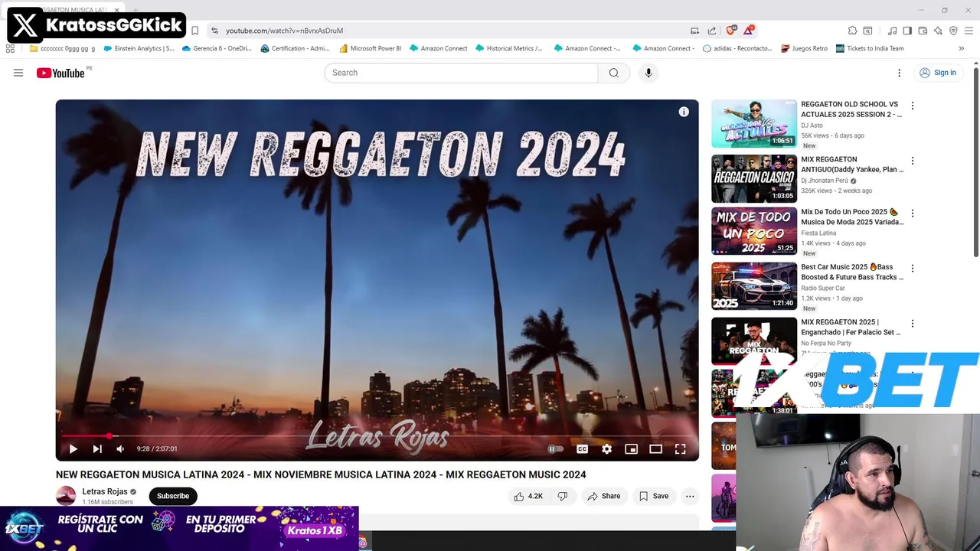Click the browser address bar URL
Viewport: 980px width, 551px height.
click(x=284, y=31)
